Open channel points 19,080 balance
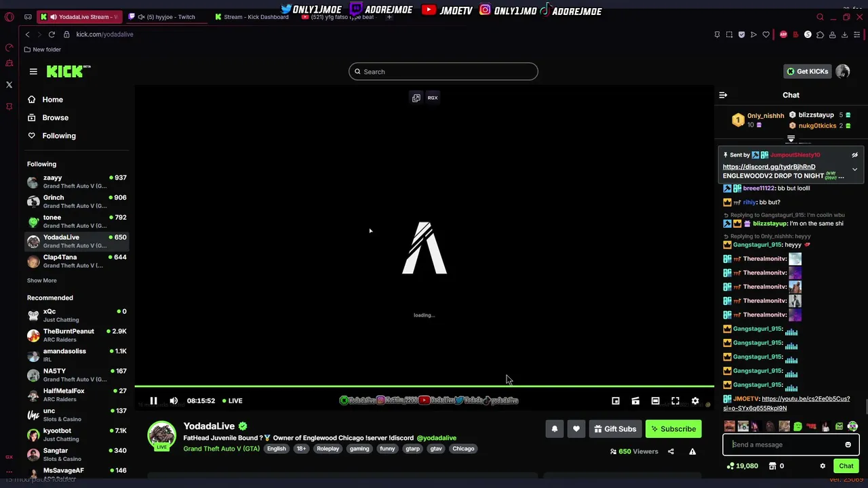Image resolution: width=868 pixels, height=488 pixels. tap(742, 466)
